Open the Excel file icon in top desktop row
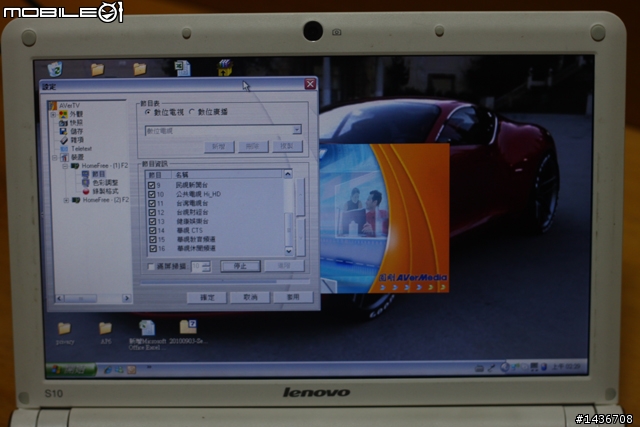The image size is (640, 427). click(182, 68)
